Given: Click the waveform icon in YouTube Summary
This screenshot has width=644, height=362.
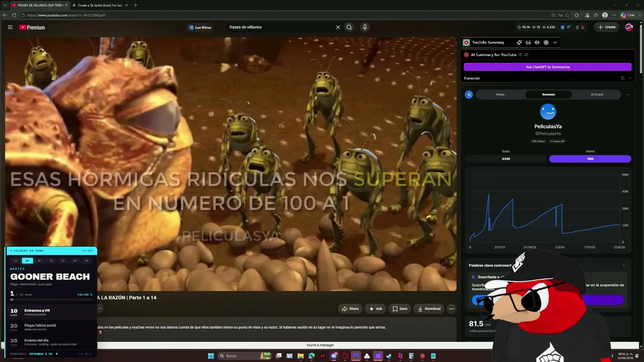Looking at the screenshot, I should coord(537,43).
